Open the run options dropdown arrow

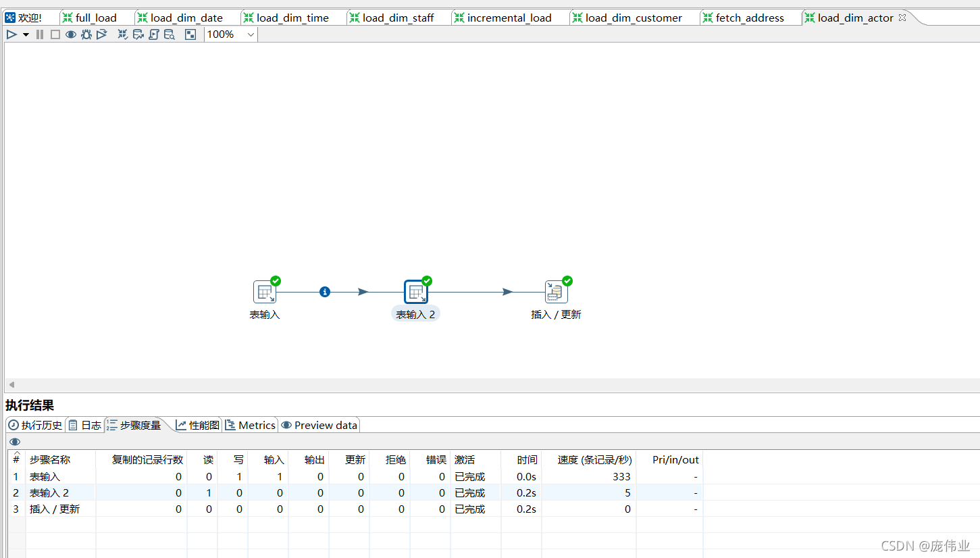click(x=26, y=34)
